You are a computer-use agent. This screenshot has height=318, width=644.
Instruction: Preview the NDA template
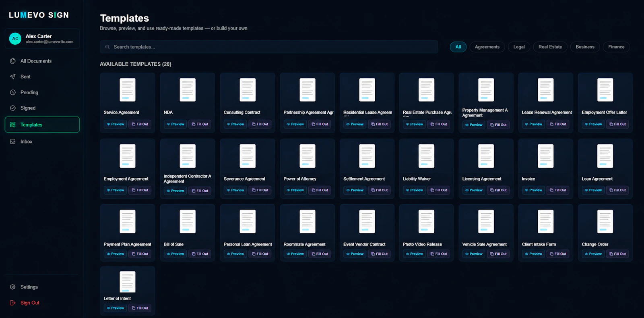click(175, 124)
